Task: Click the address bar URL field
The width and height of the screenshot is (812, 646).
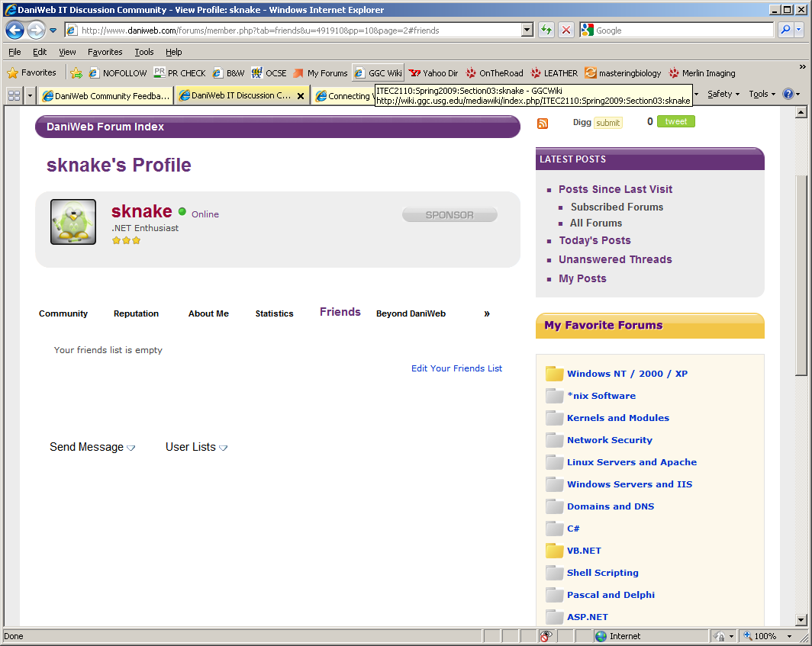Action: click(x=301, y=30)
